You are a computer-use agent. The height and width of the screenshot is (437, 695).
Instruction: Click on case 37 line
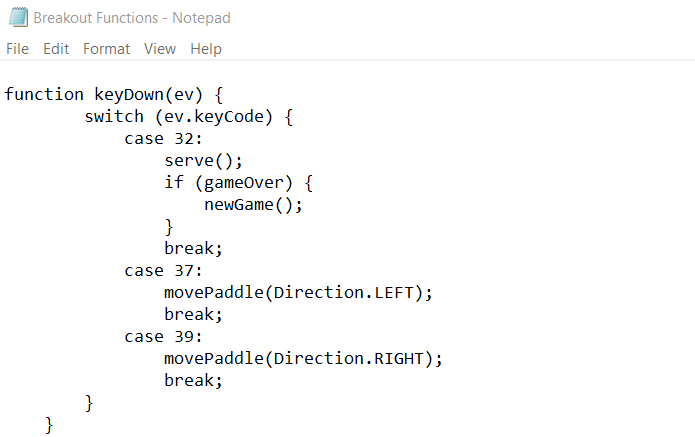click(163, 270)
